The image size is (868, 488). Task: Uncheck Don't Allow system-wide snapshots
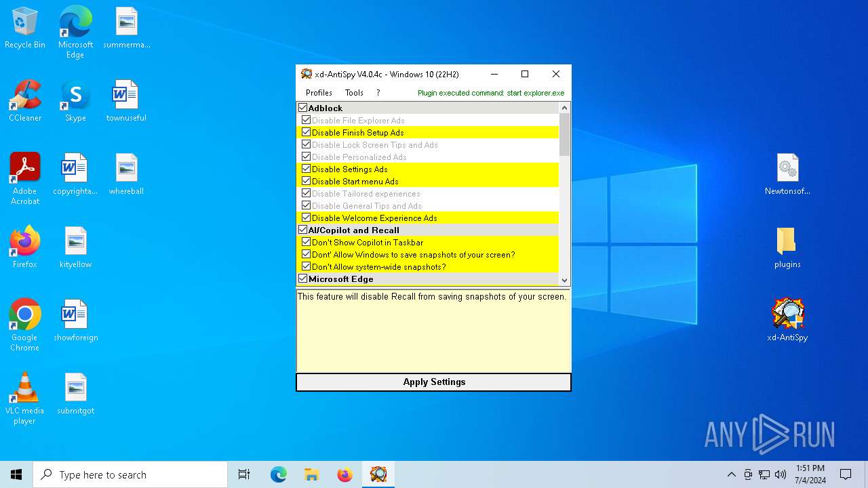click(x=306, y=266)
